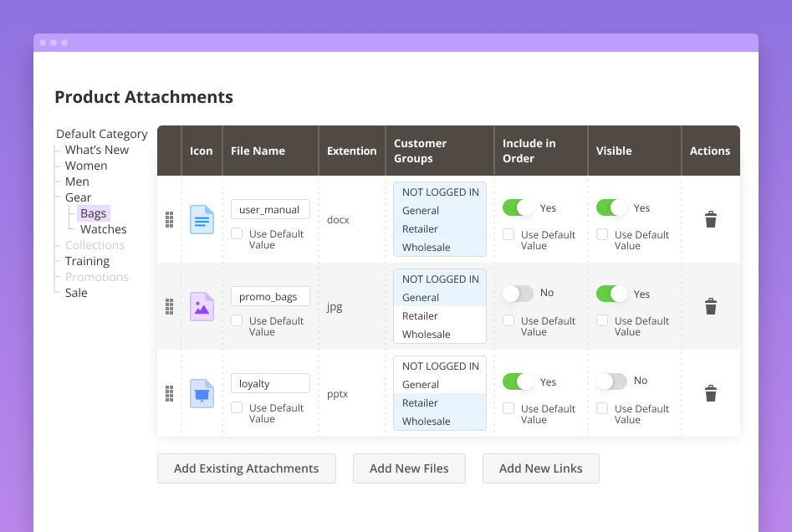Image resolution: width=792 pixels, height=532 pixels.
Task: Click the purple image icon for promo_bags
Action: click(x=202, y=307)
